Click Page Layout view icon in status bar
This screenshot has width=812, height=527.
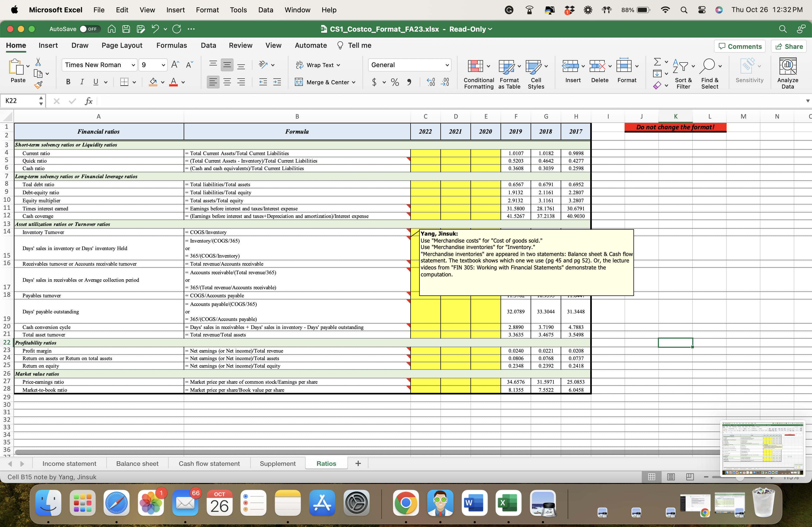[x=671, y=477]
